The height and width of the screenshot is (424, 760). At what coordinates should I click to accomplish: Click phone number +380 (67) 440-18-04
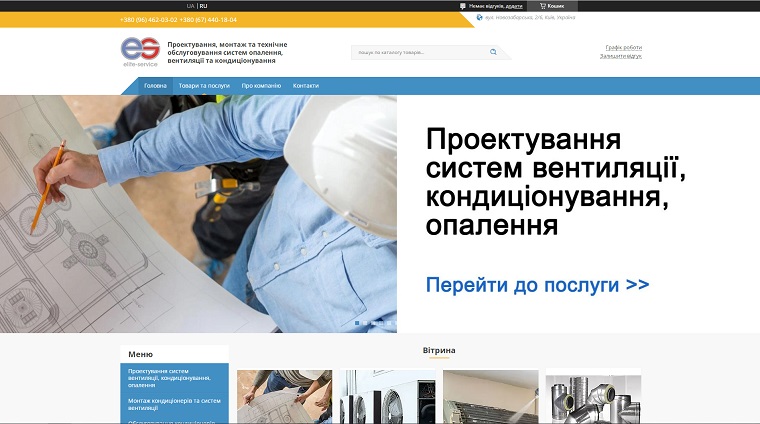[208, 20]
